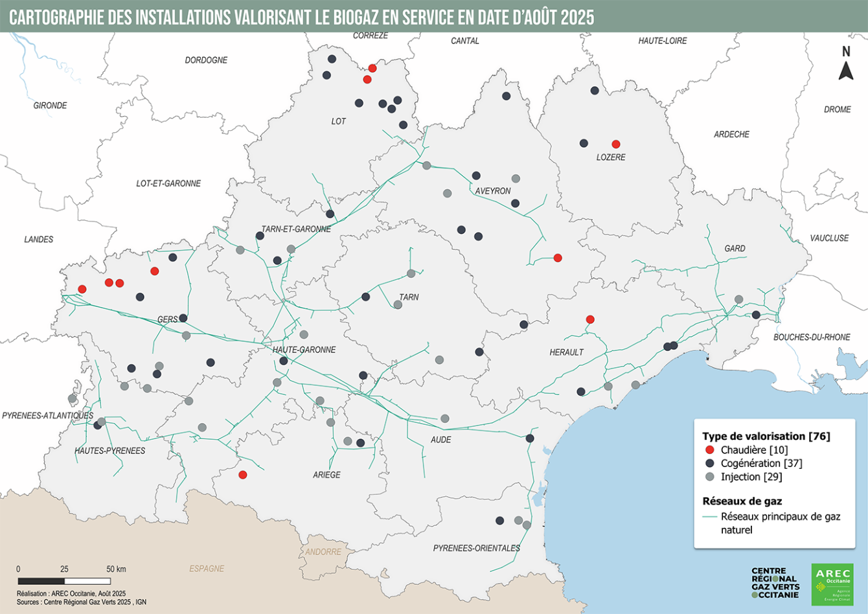Open the AREC Occitanie logo
Image resolution: width=868 pixels, height=614 pixels.
(833, 585)
